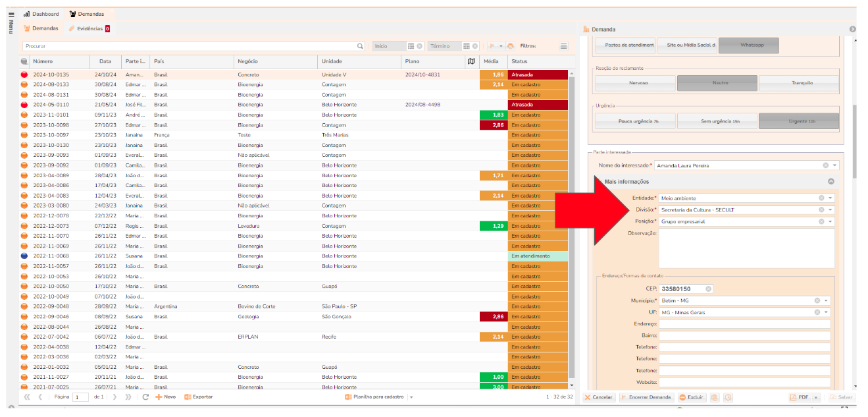The height and width of the screenshot is (417, 868).
Task: Expand Planilha para cadastro dropdown arrow
Action: tap(411, 397)
